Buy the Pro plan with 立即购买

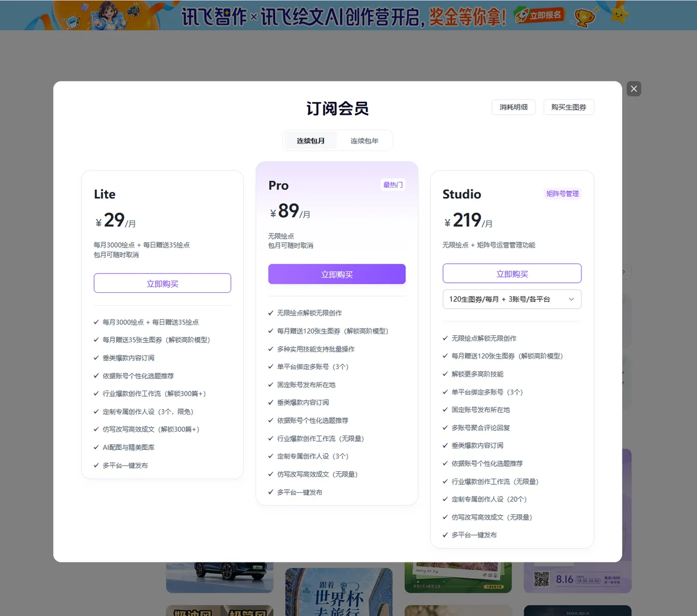(x=337, y=274)
